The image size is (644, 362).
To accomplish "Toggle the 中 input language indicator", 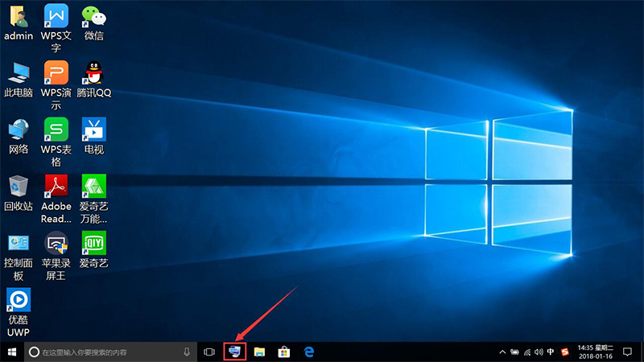I will pos(551,352).
